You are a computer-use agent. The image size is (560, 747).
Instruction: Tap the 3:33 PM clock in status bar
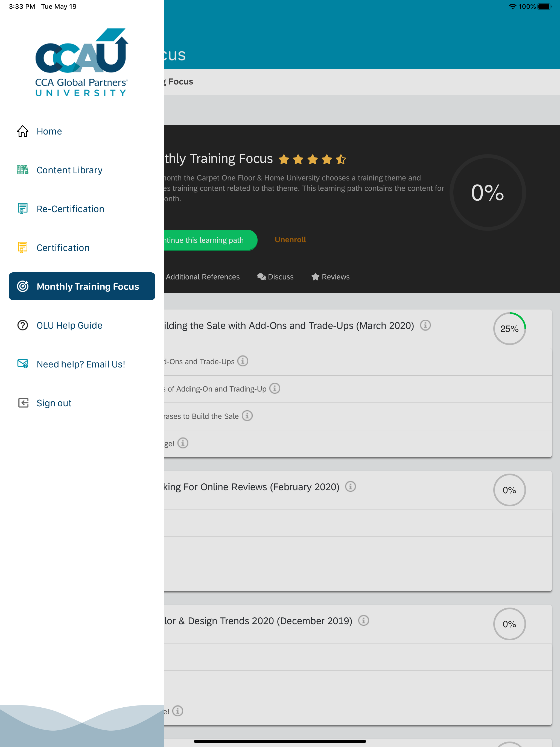point(22,6)
